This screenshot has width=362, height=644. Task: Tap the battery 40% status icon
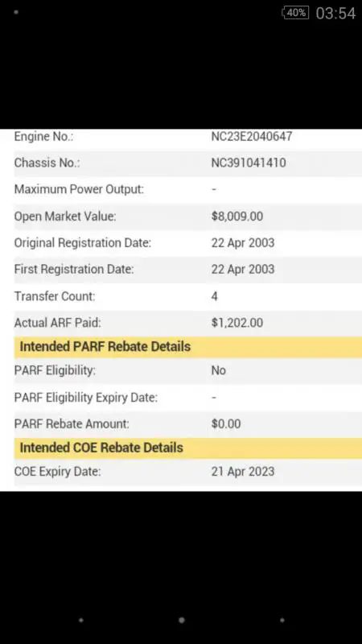click(x=295, y=13)
